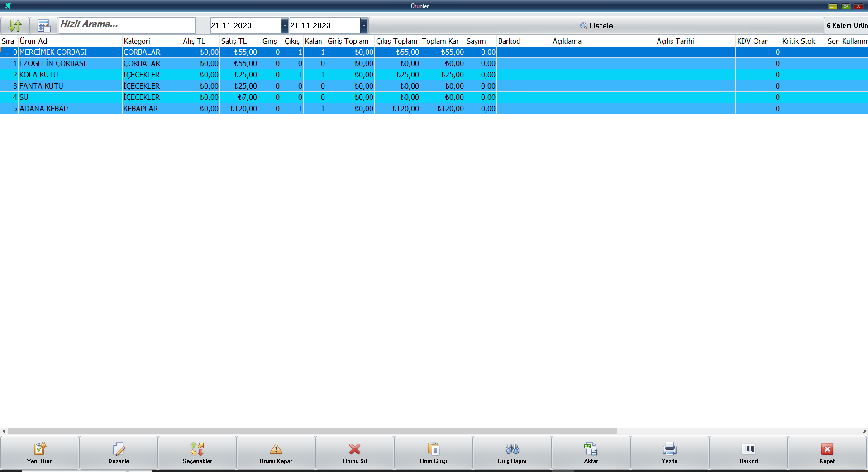Click the Duzenle edit button
The image size is (868, 472).
119,453
